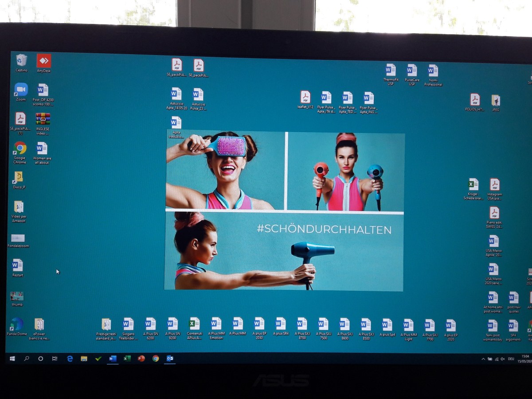The height and width of the screenshot is (399, 532).
Task: Open the Panda Dome desktop icon
Action: pyautogui.click(x=17, y=325)
